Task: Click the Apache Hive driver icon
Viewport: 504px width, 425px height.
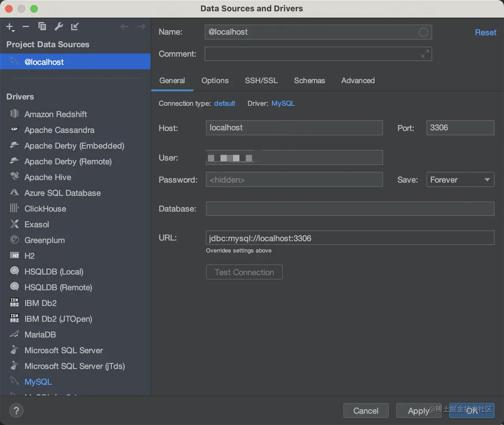Action: pos(15,176)
